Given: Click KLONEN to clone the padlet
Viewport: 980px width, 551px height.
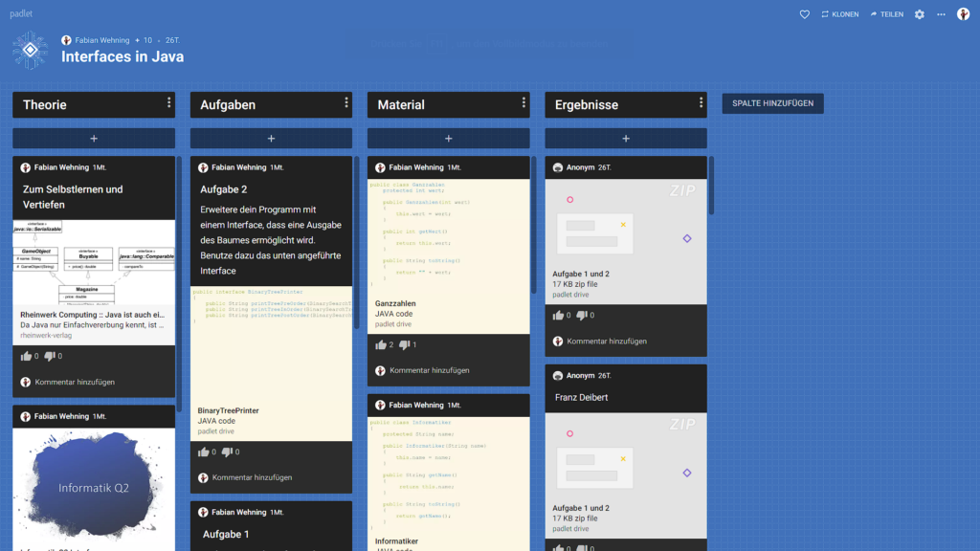Looking at the screenshot, I should point(839,14).
